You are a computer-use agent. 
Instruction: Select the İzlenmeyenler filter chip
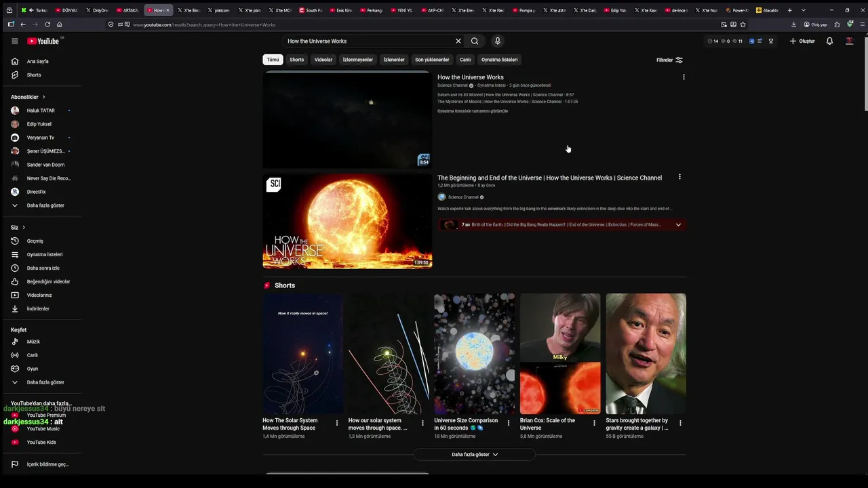pyautogui.click(x=358, y=60)
